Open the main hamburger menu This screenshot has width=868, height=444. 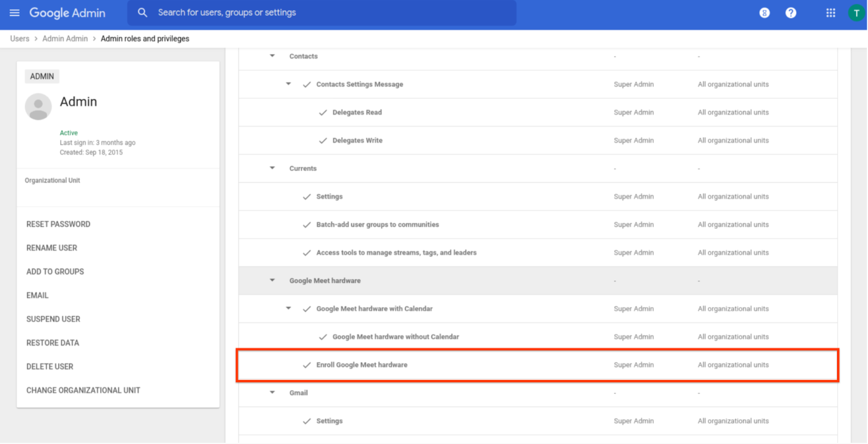point(15,12)
